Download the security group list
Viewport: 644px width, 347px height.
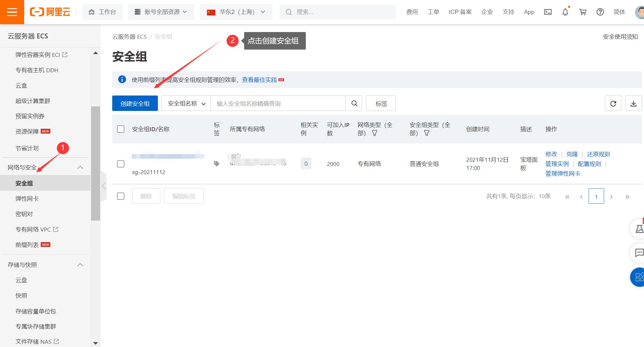633,103
